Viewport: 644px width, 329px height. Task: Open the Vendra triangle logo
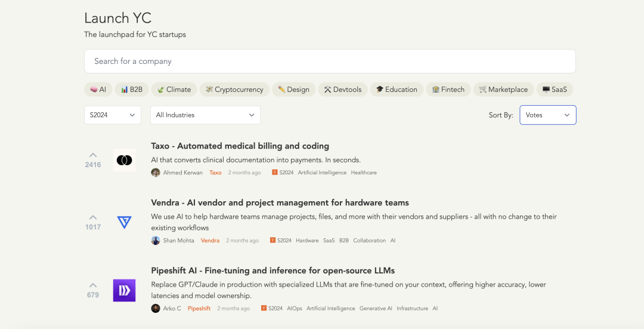coord(124,223)
